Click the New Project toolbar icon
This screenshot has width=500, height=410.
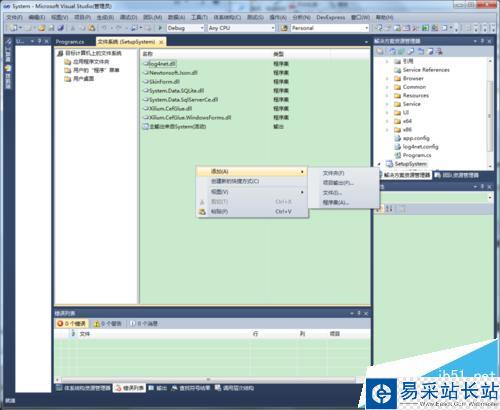point(13,28)
